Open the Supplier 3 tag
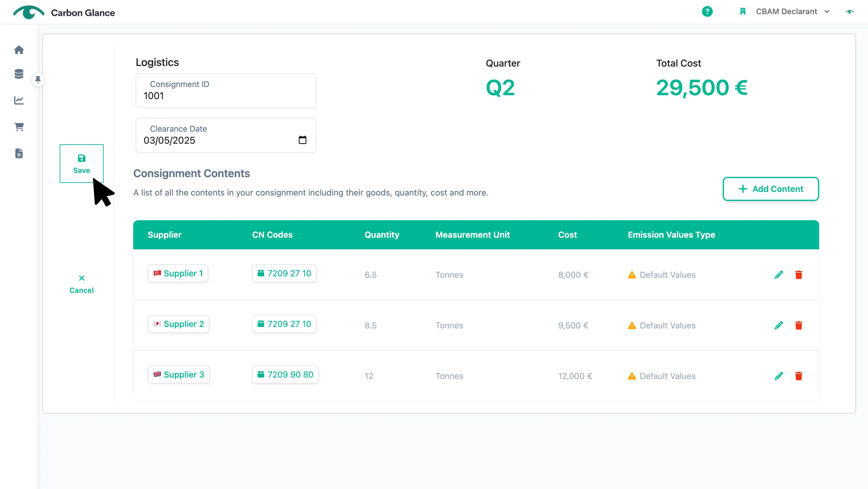 [178, 375]
